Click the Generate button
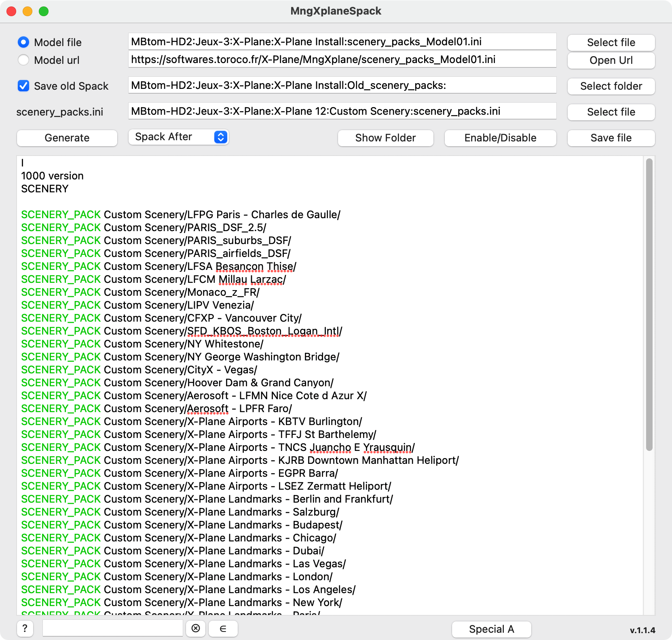 (x=67, y=138)
